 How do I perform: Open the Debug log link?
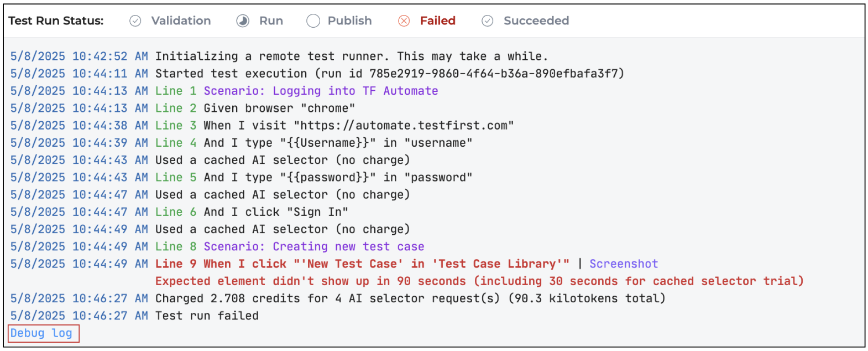41,333
